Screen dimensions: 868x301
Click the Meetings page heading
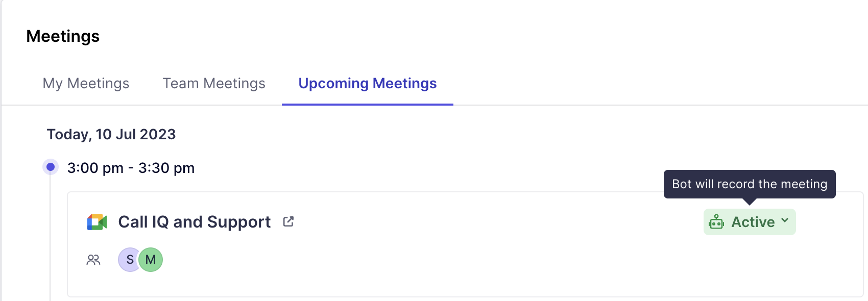[63, 36]
